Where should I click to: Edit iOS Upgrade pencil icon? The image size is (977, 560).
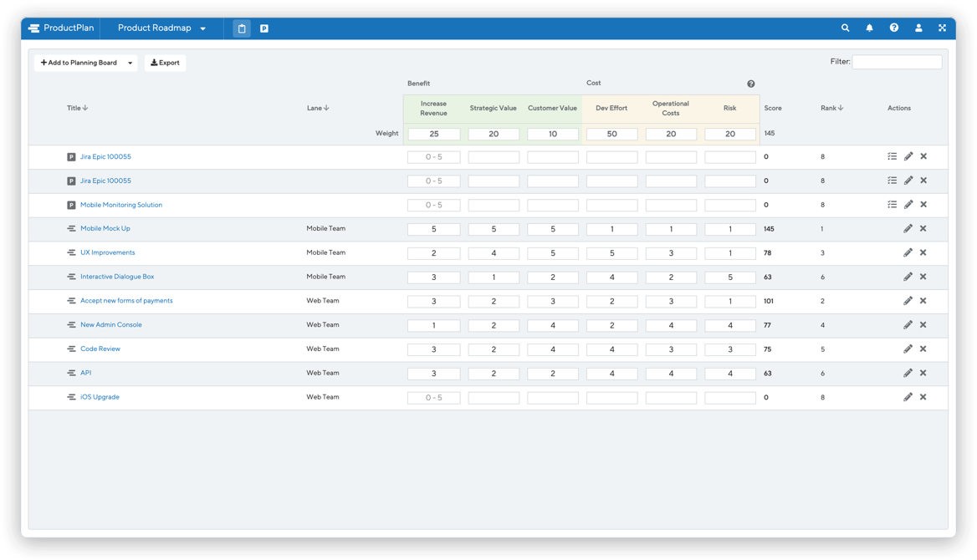(x=908, y=397)
